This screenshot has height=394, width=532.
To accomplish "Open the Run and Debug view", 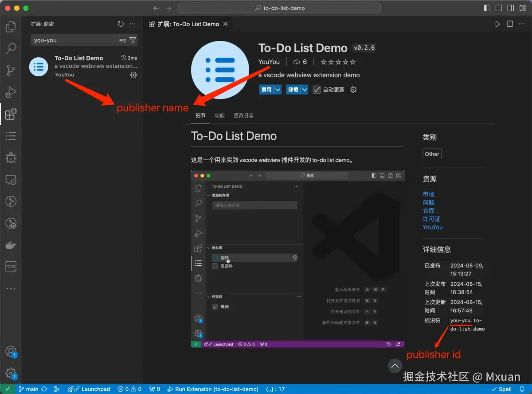I will 11,92.
